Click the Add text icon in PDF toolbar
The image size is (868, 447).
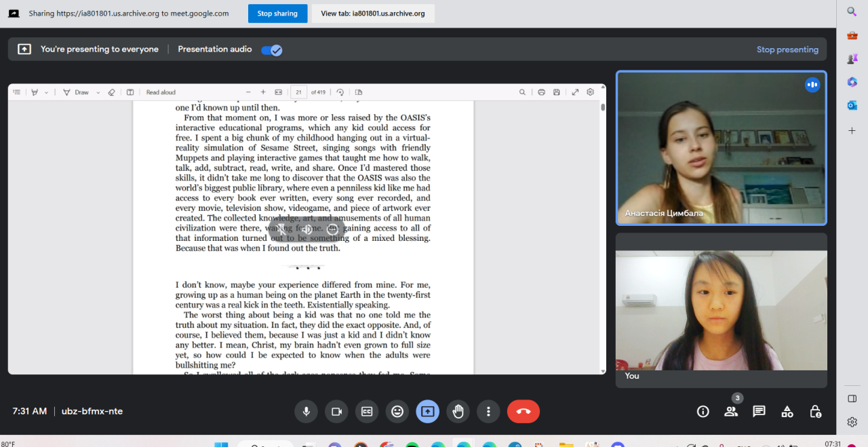130,92
